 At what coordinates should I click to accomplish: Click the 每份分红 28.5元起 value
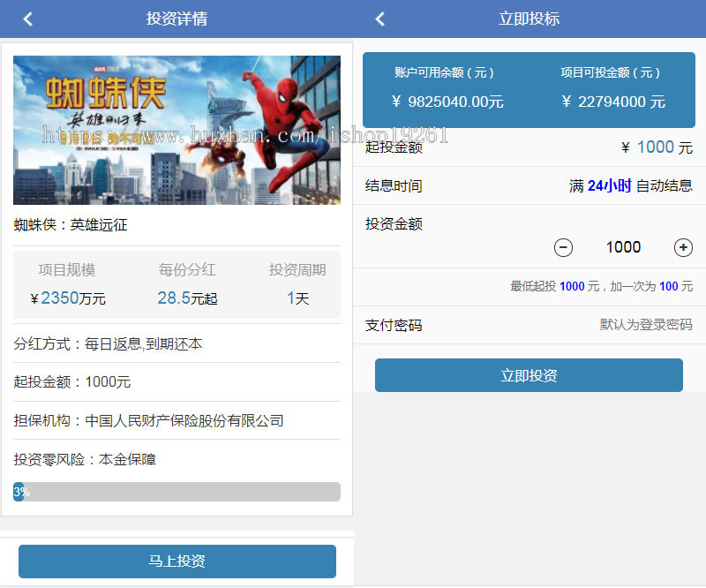pyautogui.click(x=187, y=298)
